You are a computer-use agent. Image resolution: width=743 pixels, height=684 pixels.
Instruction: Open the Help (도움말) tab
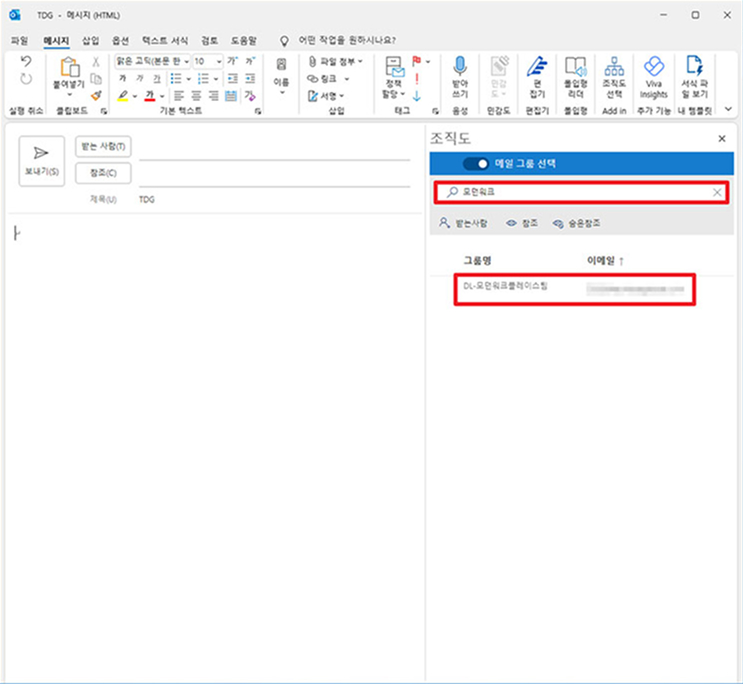244,41
